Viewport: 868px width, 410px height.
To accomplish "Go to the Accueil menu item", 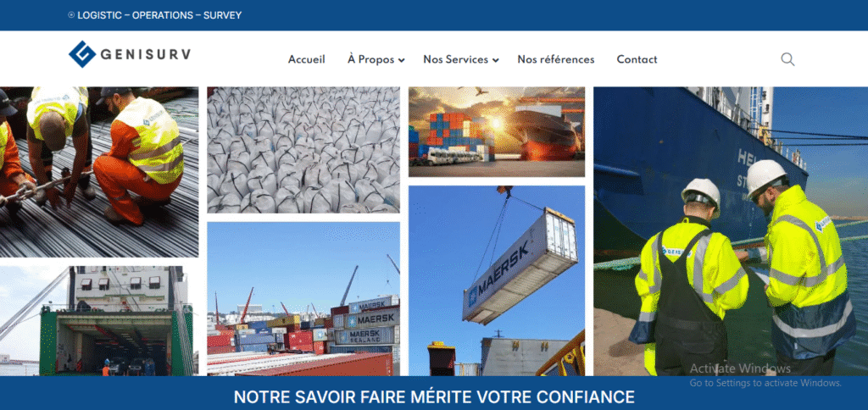I will point(307,59).
